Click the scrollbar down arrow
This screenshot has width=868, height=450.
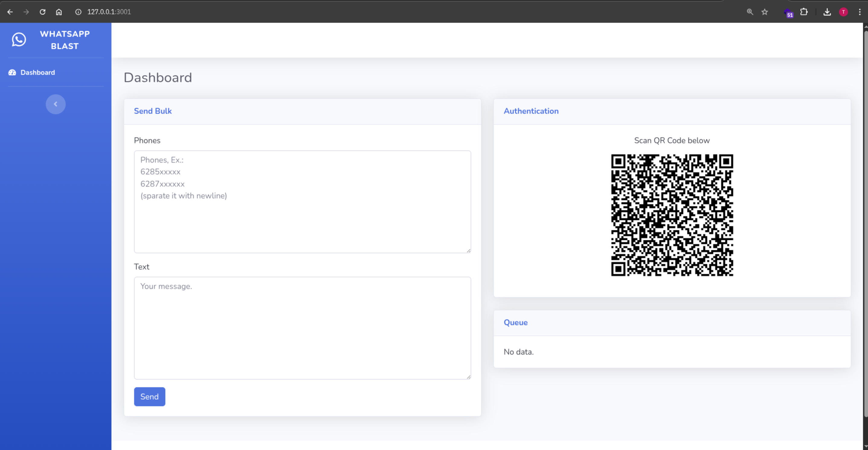point(865,447)
